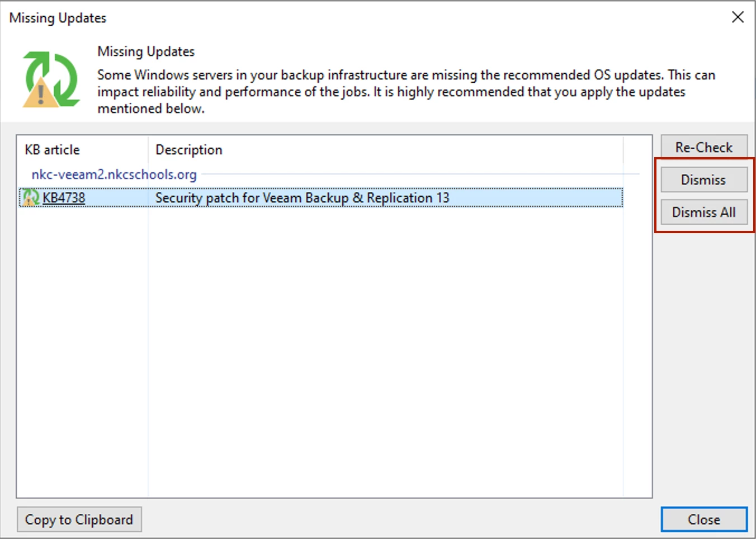Image resolution: width=756 pixels, height=539 pixels.
Task: Close the Missing Updates window with X
Action: [x=738, y=17]
